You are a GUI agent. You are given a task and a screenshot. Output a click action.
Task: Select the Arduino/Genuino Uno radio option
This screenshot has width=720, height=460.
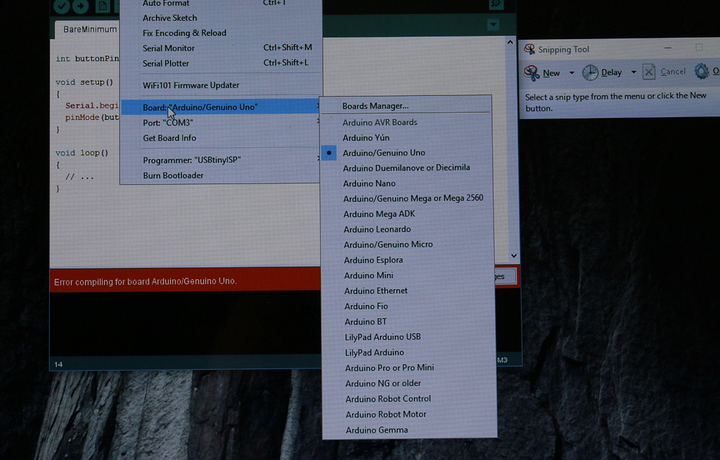click(x=329, y=152)
